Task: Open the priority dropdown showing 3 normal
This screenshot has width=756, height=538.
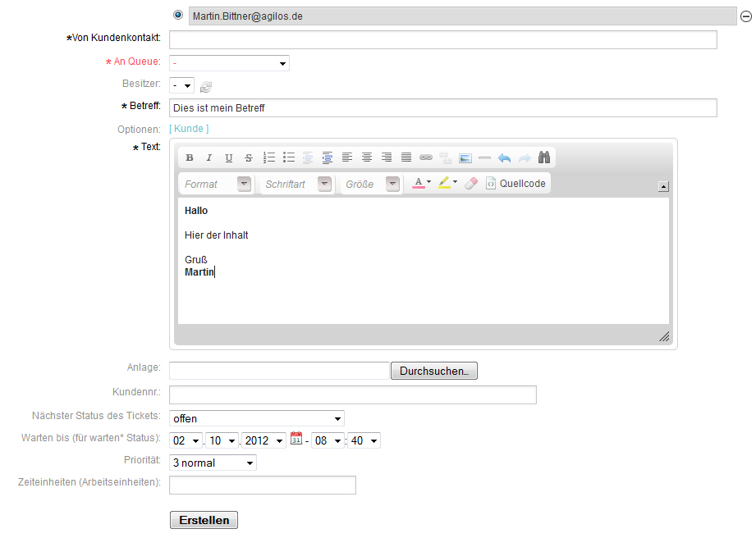Action: tap(213, 463)
